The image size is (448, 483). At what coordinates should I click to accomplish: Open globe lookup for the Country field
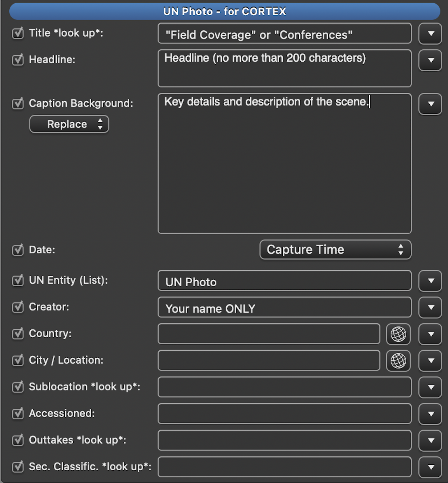coord(398,334)
